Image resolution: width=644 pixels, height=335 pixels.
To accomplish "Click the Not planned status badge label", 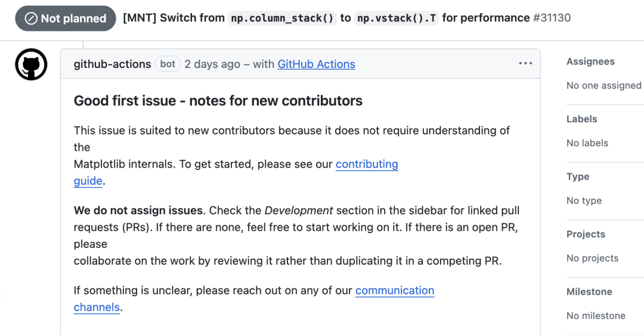I will point(73,18).
